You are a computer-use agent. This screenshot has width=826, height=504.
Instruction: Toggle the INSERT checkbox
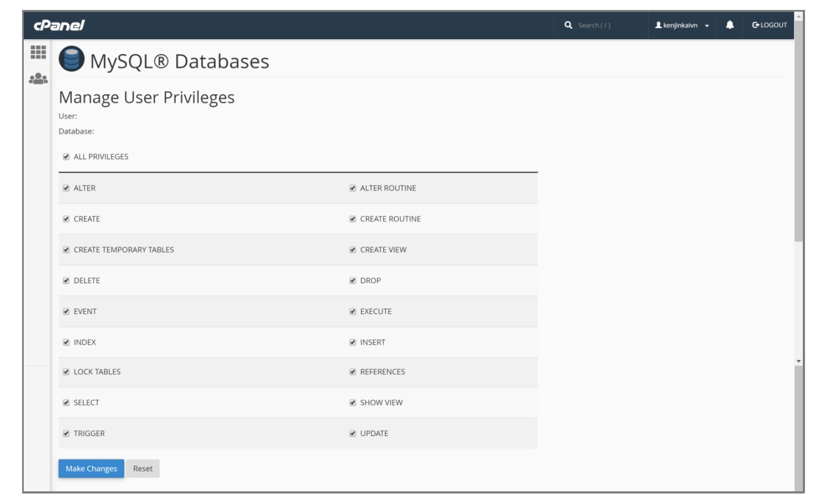tap(353, 343)
